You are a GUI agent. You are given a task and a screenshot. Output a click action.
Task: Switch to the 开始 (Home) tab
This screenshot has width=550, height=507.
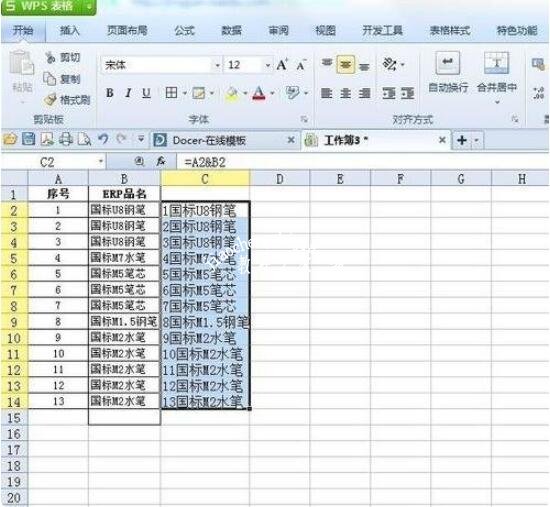point(23,31)
